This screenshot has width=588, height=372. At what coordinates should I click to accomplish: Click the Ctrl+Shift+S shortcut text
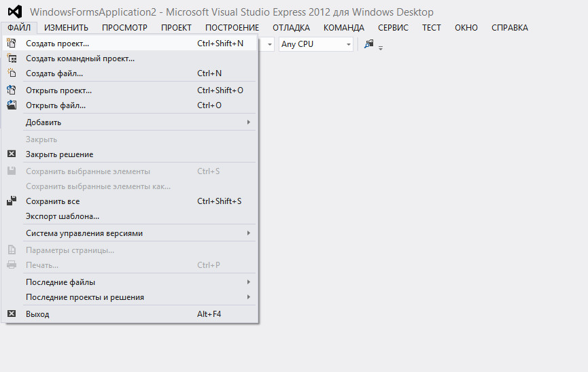click(x=220, y=201)
